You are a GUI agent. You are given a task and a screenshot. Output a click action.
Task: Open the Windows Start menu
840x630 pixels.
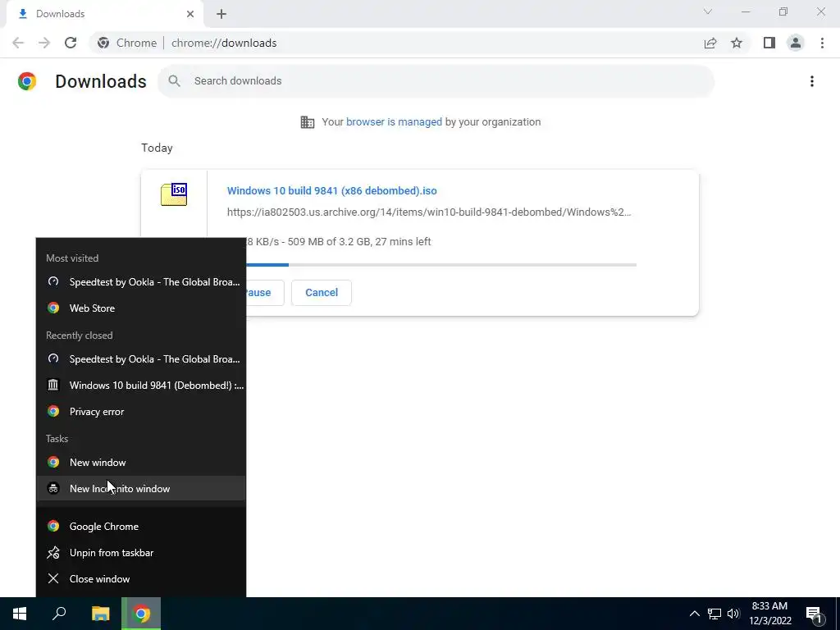20,614
